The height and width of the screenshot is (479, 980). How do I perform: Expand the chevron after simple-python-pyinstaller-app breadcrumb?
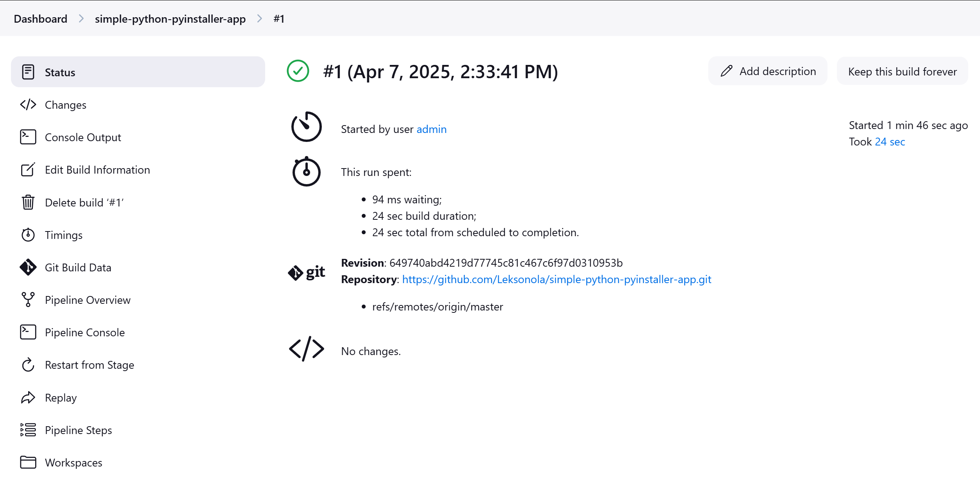tap(260, 19)
